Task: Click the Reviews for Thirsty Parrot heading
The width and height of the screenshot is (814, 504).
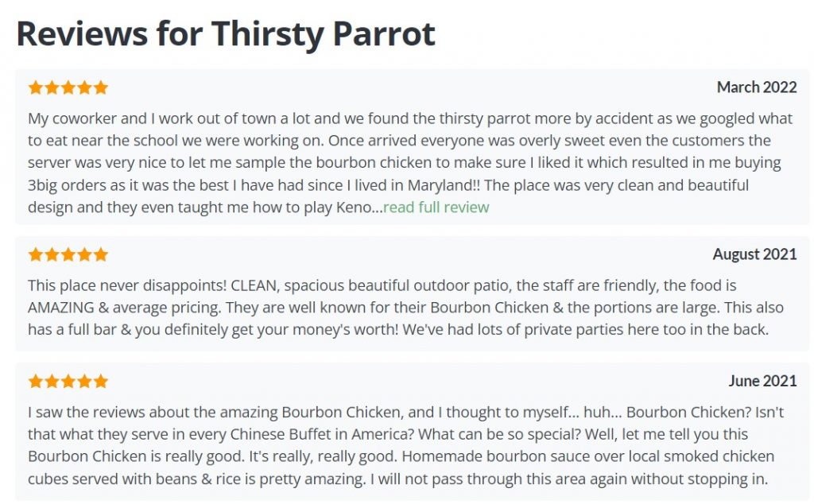Action: (x=226, y=33)
